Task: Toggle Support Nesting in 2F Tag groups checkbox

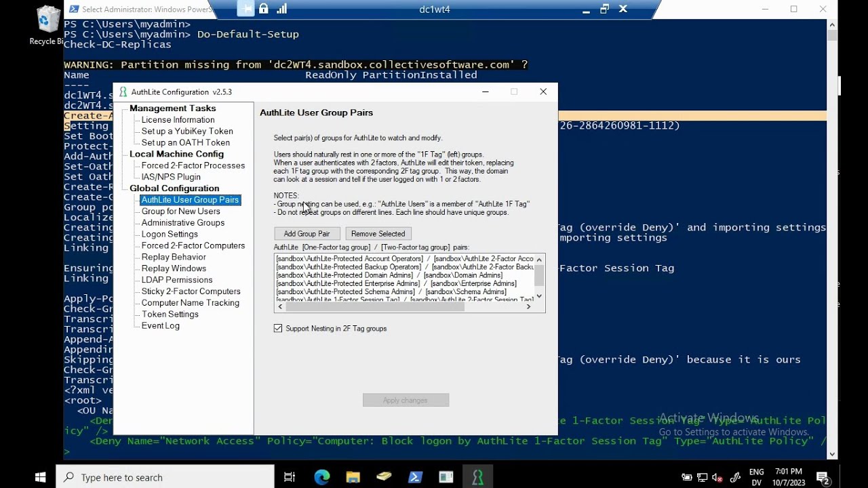Action: 278,328
